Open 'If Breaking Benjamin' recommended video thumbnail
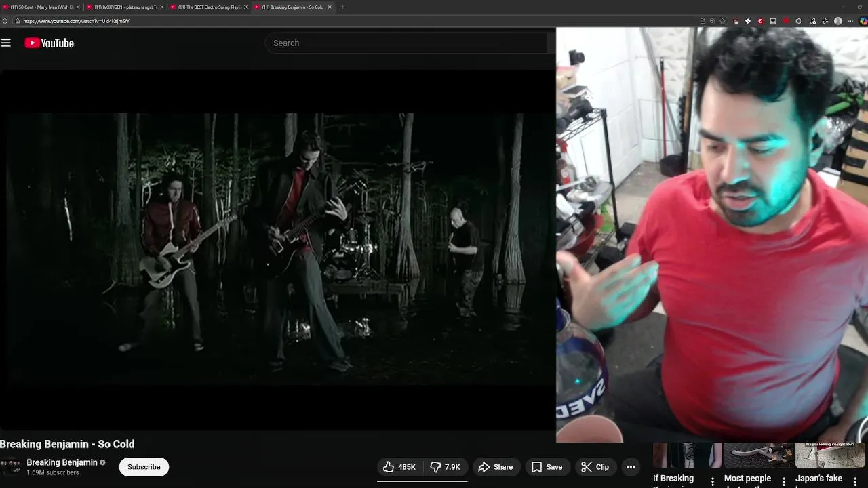The width and height of the screenshot is (868, 488). (688, 455)
